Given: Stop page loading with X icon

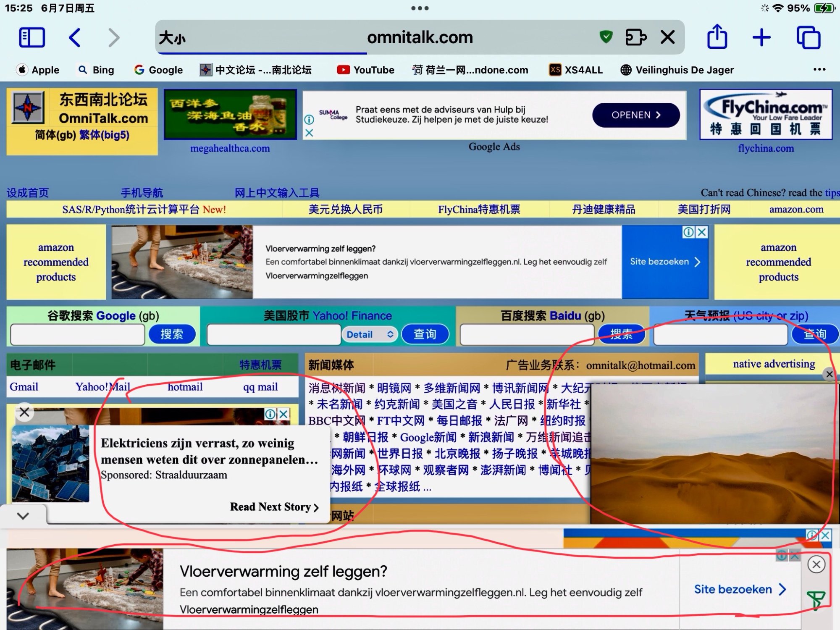Looking at the screenshot, I should pyautogui.click(x=667, y=37).
